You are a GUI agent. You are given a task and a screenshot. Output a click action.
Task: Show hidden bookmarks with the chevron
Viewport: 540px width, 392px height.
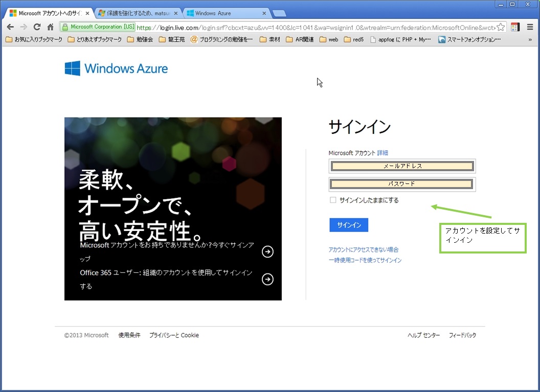530,39
